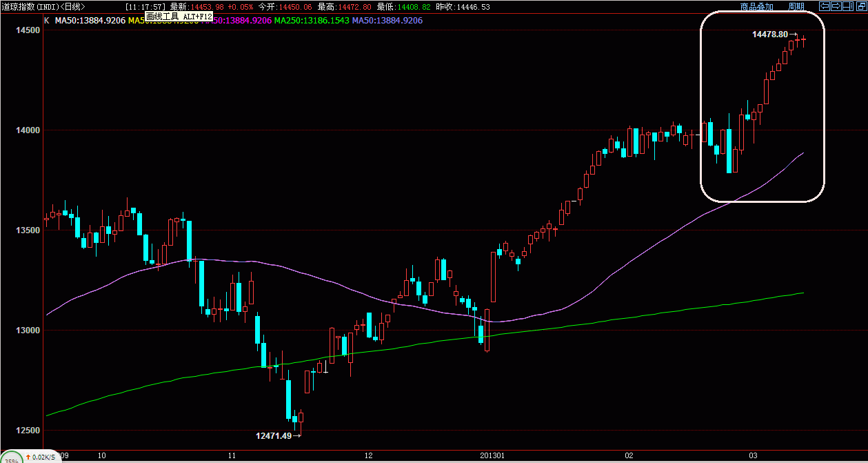868x463 pixels.
Task: Click the 03 month axis label
Action: click(x=754, y=455)
